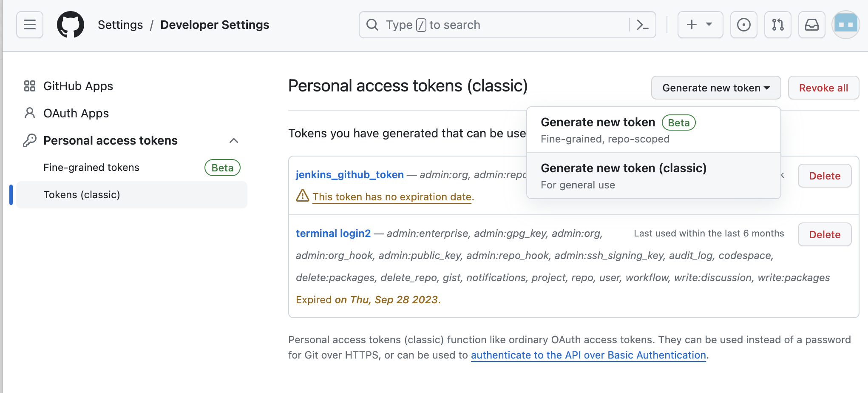The image size is (868, 393).
Task: Open the command palette icon
Action: point(642,25)
